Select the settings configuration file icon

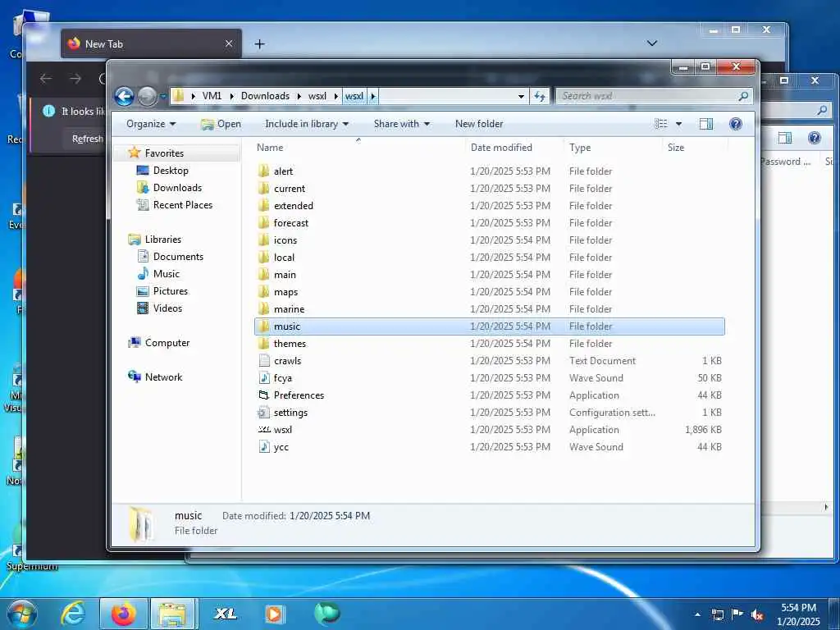263,413
